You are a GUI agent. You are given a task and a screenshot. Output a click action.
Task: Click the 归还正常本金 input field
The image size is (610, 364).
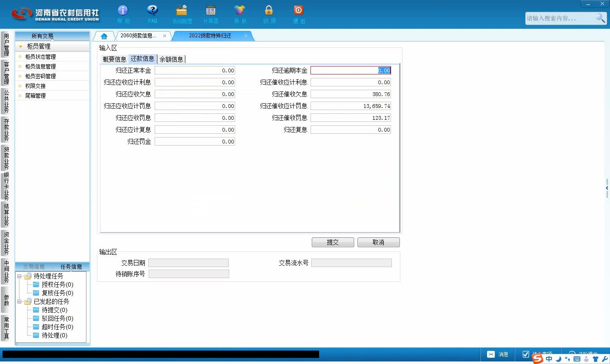pyautogui.click(x=195, y=71)
